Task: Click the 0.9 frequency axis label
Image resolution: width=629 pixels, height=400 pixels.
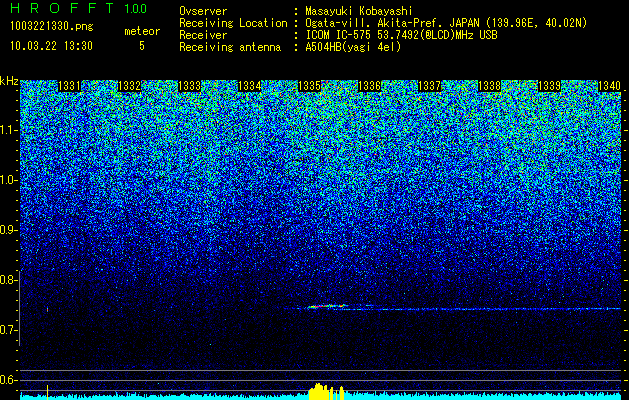Action: pyautogui.click(x=8, y=230)
